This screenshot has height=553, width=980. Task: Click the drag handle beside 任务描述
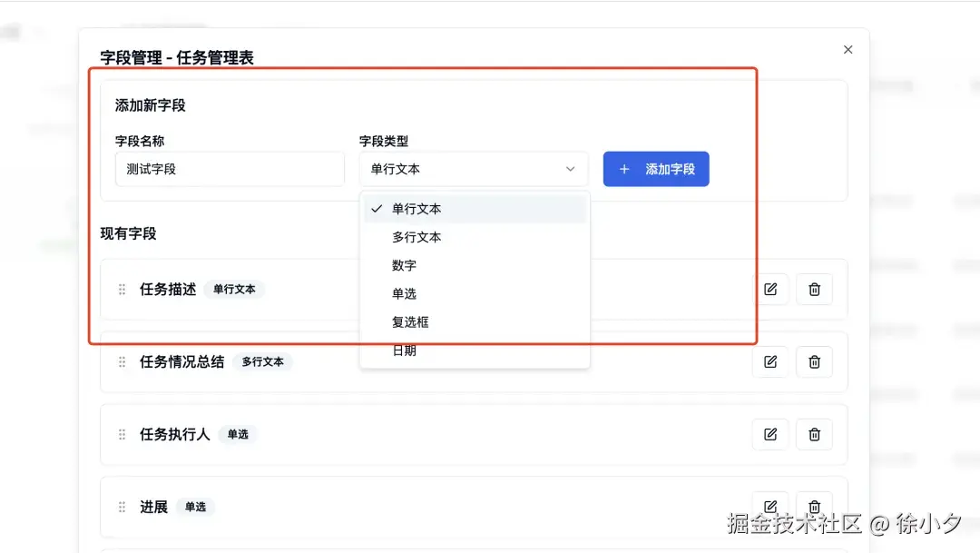click(x=122, y=289)
